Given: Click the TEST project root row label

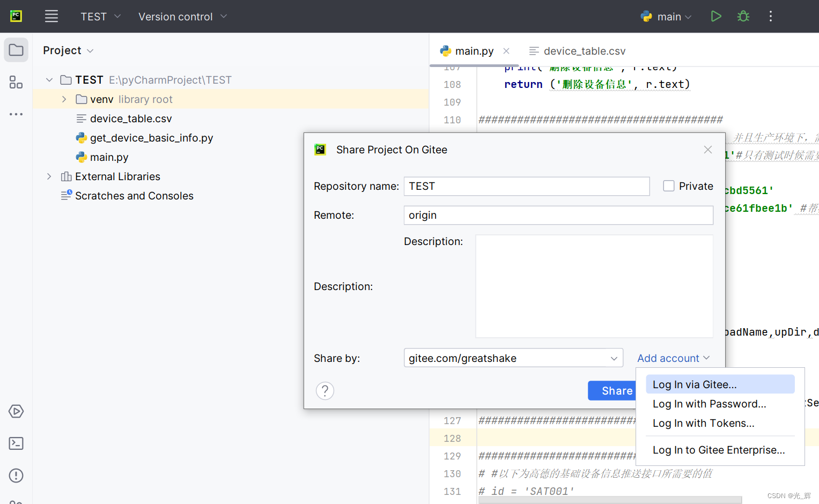Looking at the screenshot, I should (x=89, y=80).
